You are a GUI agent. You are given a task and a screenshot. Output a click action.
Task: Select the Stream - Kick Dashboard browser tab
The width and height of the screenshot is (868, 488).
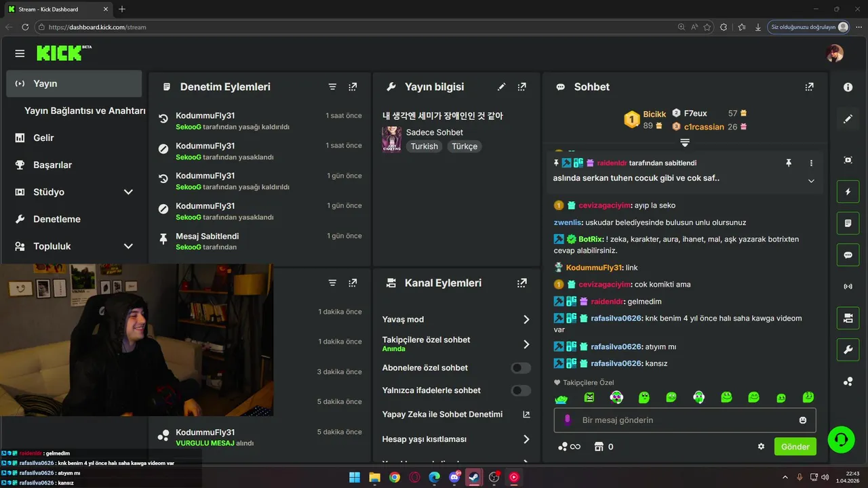click(x=57, y=9)
